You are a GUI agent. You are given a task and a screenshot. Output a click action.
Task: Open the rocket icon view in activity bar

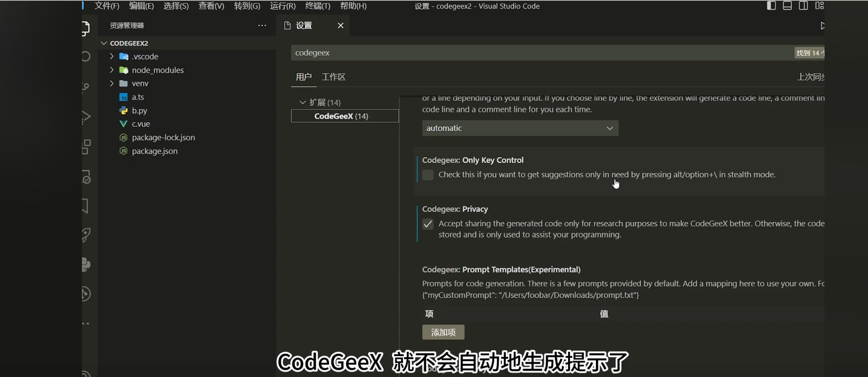86,235
